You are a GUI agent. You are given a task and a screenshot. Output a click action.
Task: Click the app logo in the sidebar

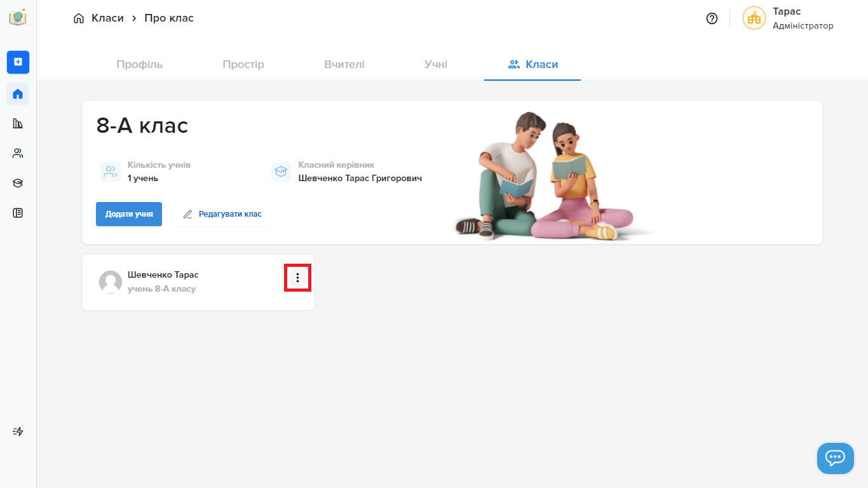pyautogui.click(x=18, y=18)
